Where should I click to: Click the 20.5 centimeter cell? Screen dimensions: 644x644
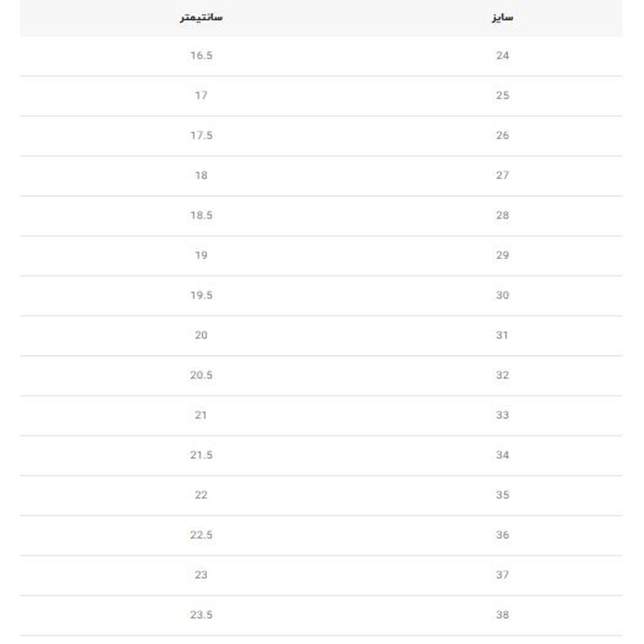201,375
